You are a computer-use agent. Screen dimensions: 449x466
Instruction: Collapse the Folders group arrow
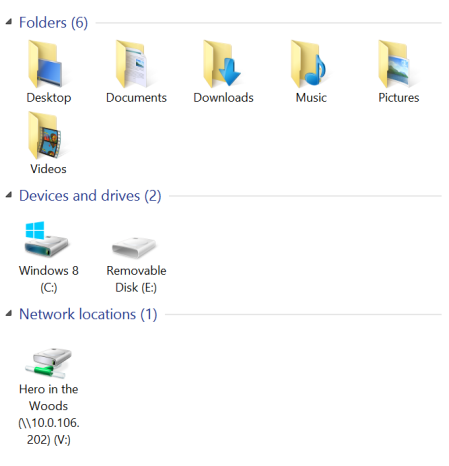9,22
